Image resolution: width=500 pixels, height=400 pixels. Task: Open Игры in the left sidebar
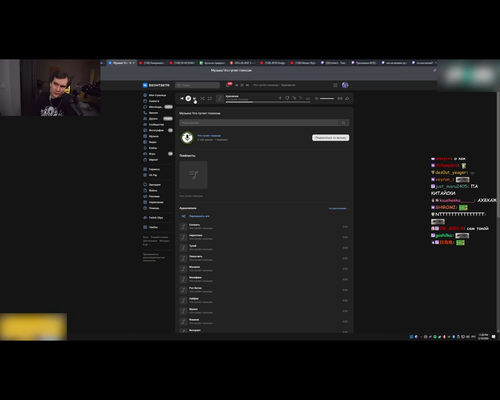pos(157,154)
